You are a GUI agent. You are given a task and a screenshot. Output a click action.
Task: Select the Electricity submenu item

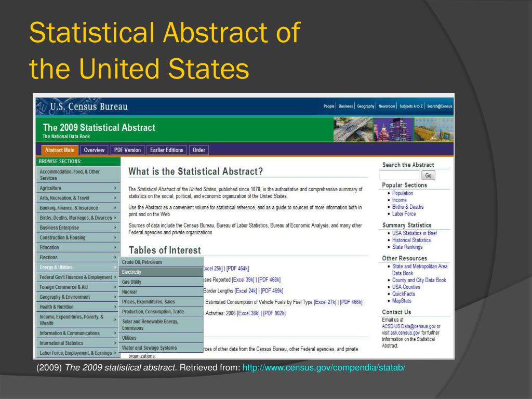click(161, 272)
